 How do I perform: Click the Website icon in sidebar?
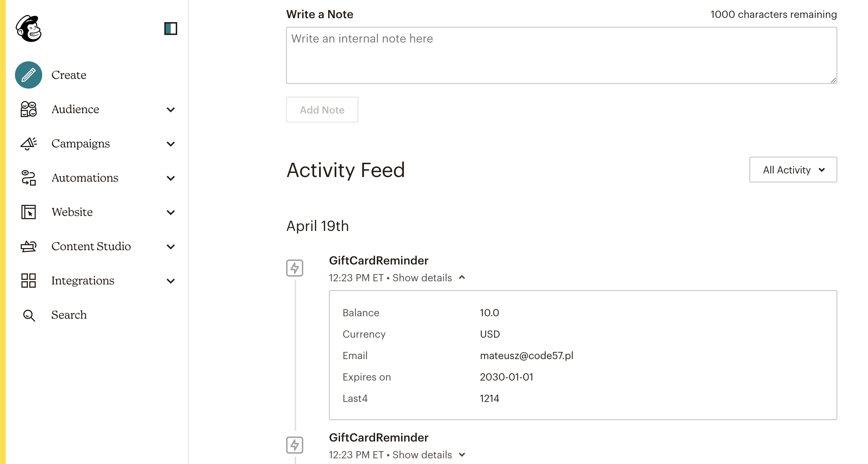(29, 212)
